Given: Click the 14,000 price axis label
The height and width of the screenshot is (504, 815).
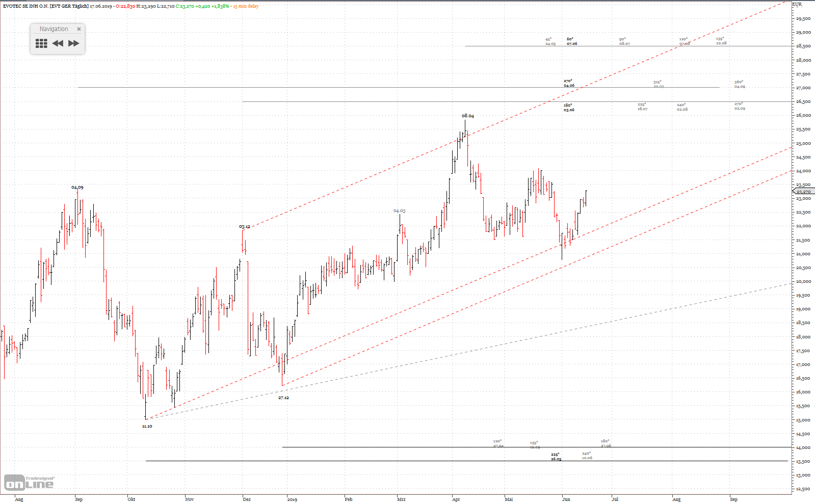Looking at the screenshot, I should click(803, 447).
